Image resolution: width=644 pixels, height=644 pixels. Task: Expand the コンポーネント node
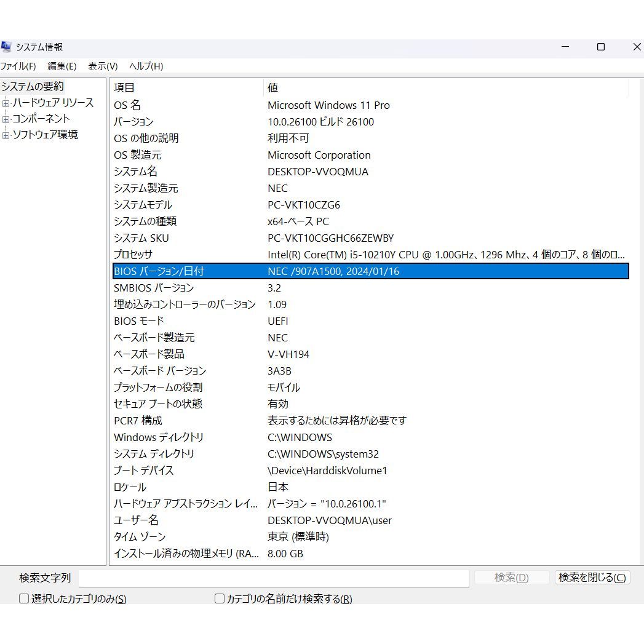(6, 119)
